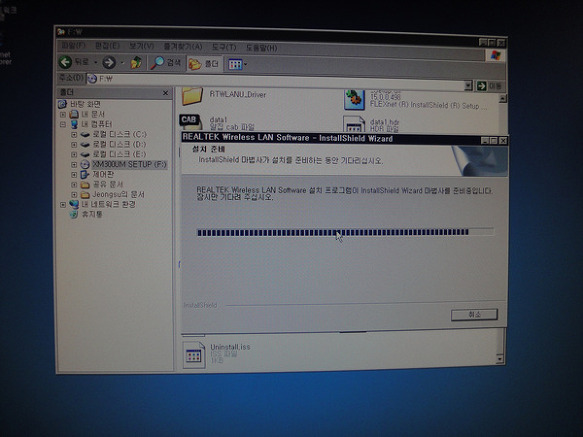The width and height of the screenshot is (583, 437).
Task: Open the Help (도움말) menu
Action: click(x=261, y=48)
